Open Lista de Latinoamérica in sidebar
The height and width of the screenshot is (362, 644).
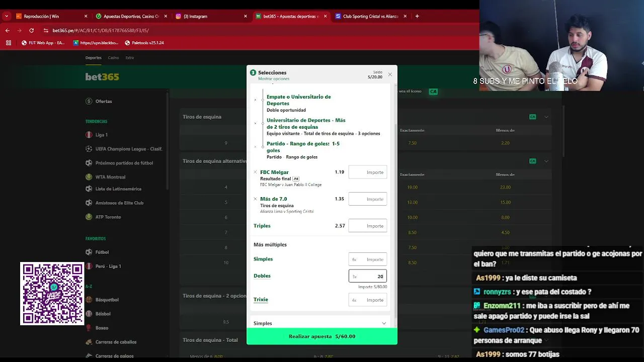click(118, 189)
